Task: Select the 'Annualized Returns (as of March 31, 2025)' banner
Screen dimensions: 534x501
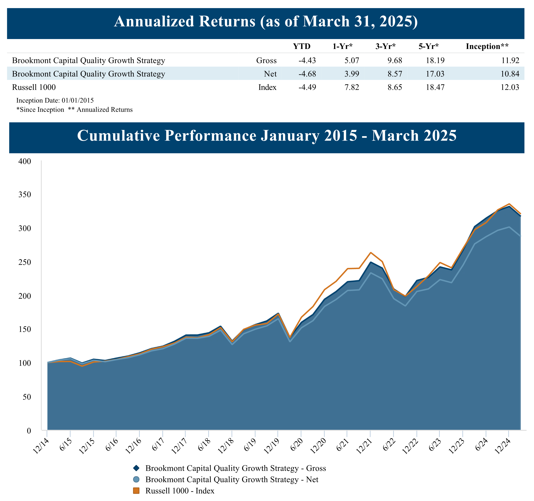Action: click(266, 23)
